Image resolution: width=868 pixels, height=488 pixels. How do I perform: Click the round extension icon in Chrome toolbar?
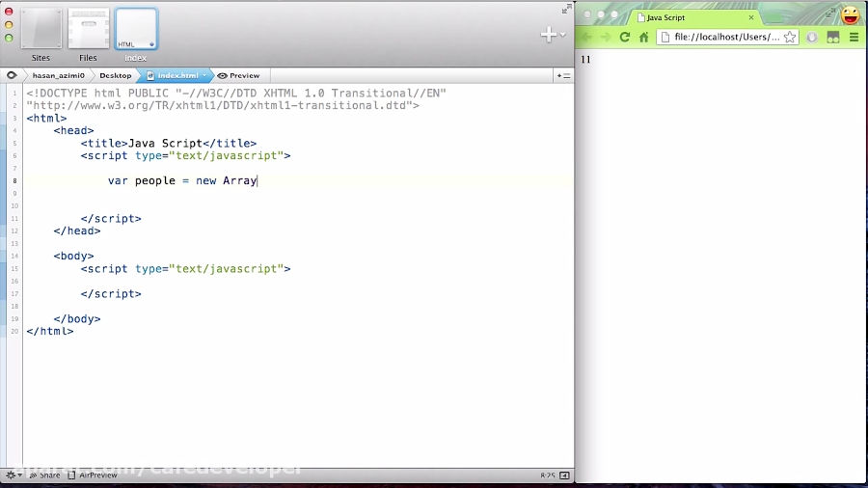click(x=812, y=37)
